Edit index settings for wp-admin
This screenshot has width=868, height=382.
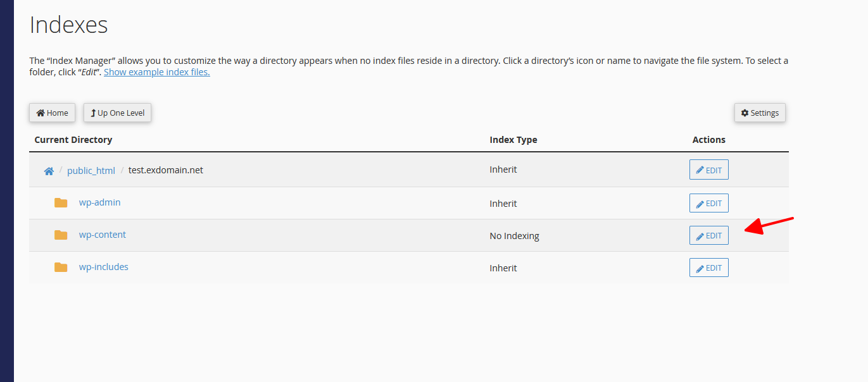pos(709,204)
